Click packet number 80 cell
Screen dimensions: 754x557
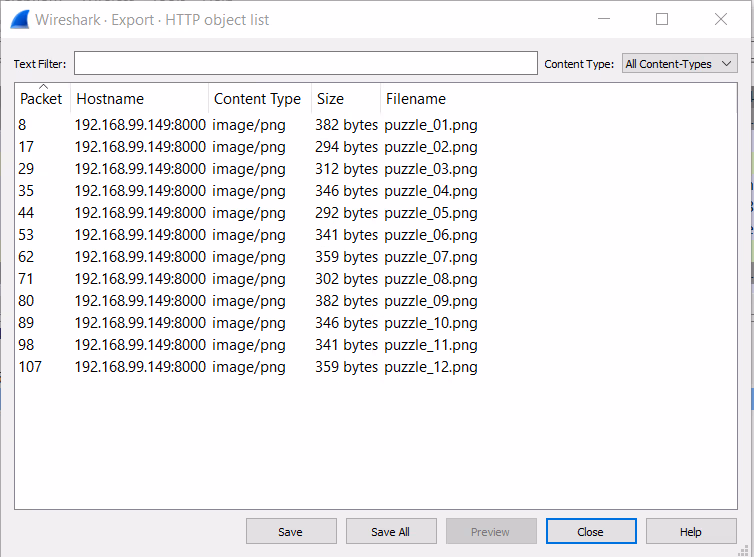(26, 301)
